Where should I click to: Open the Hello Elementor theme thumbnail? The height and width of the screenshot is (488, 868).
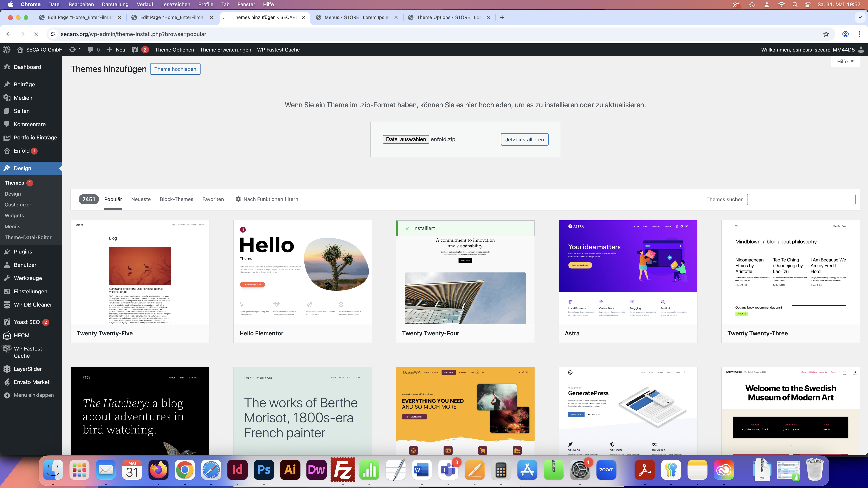(302, 272)
